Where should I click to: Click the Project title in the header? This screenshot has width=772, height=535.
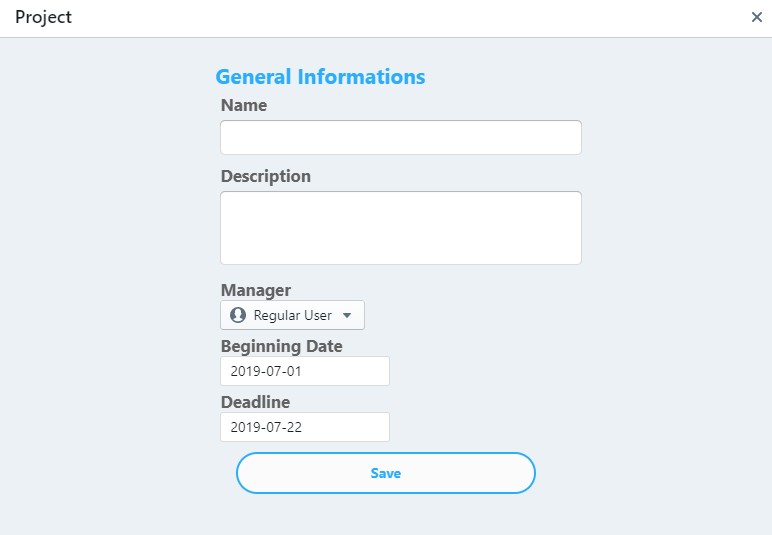tap(43, 17)
